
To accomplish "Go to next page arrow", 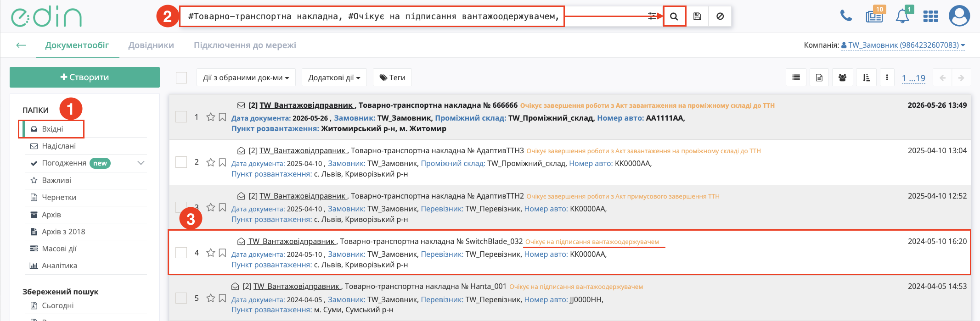I will (x=961, y=78).
